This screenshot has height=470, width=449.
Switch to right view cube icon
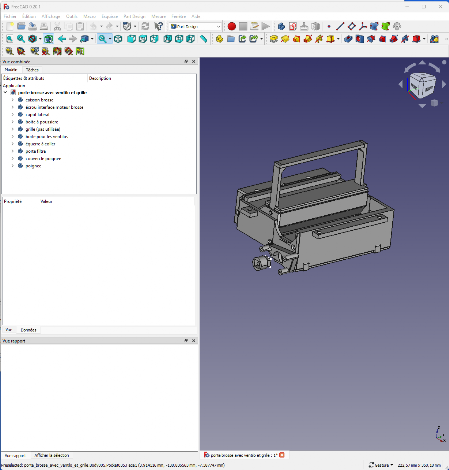[154, 39]
